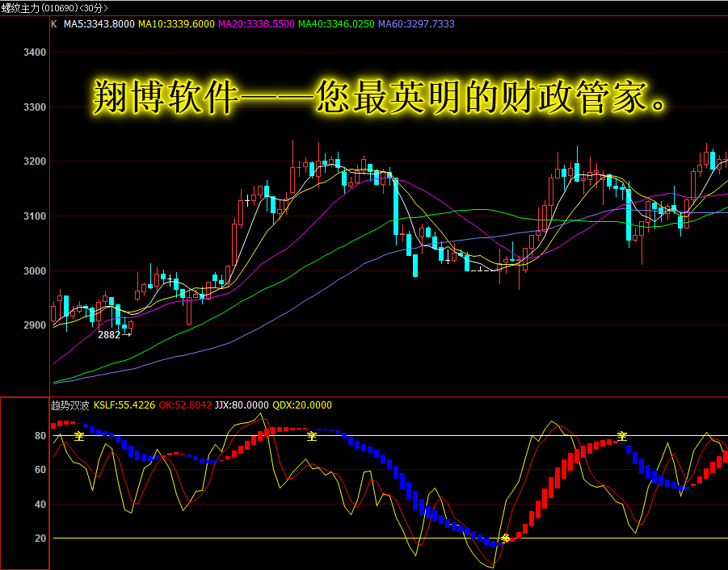Click the leftmost 空 sell signal marker
The image size is (728, 570).
click(x=79, y=435)
